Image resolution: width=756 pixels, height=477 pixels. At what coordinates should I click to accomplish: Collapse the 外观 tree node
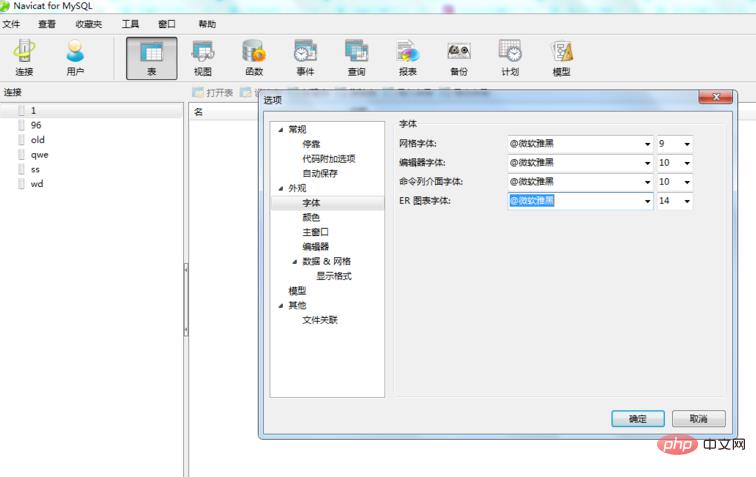pos(280,188)
